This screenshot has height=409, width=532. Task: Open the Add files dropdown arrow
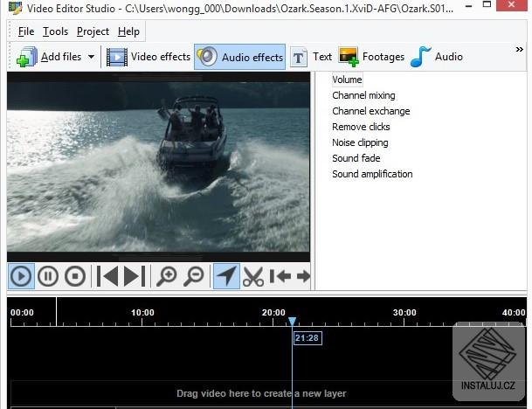91,57
